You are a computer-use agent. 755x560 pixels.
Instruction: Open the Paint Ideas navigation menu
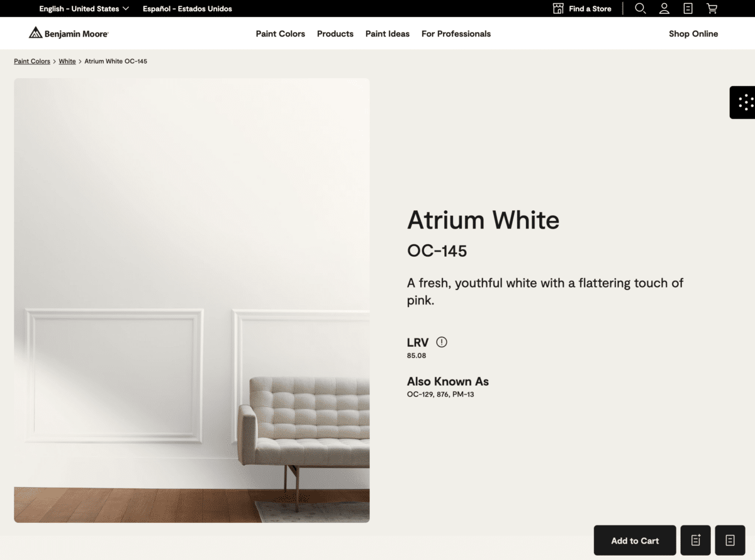point(387,33)
